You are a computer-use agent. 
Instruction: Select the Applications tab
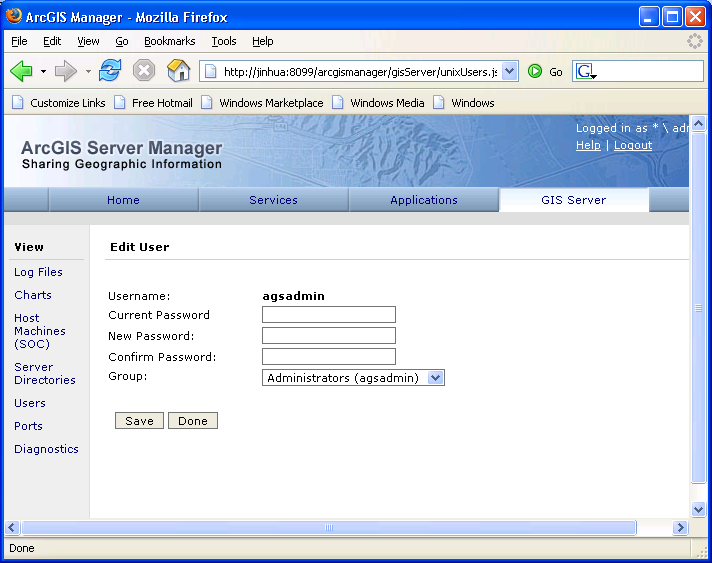click(424, 200)
